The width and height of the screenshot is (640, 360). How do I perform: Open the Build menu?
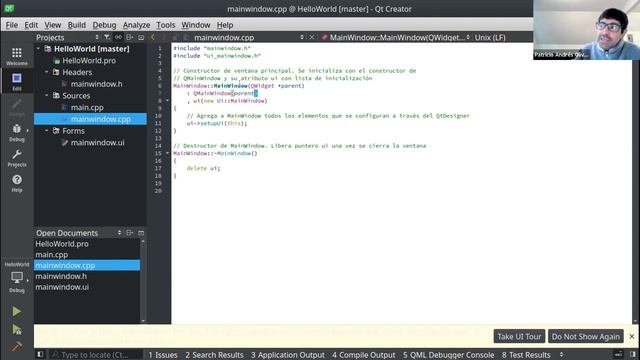(77, 25)
